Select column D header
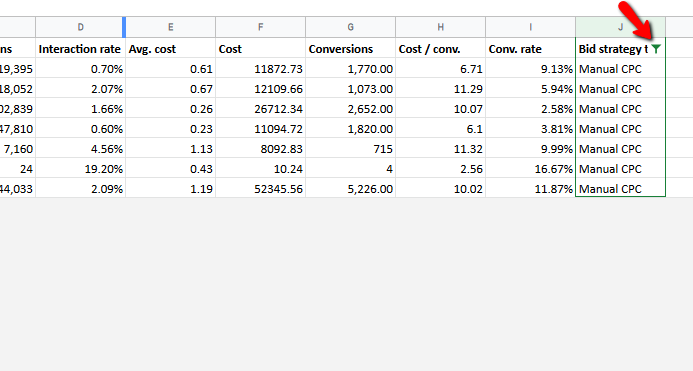This screenshot has width=693, height=371. coord(80,27)
